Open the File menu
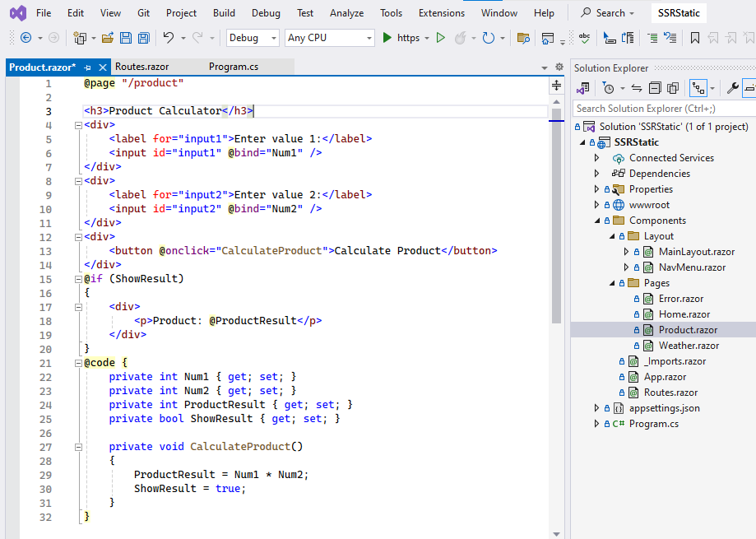This screenshot has height=539, width=756. (x=44, y=13)
